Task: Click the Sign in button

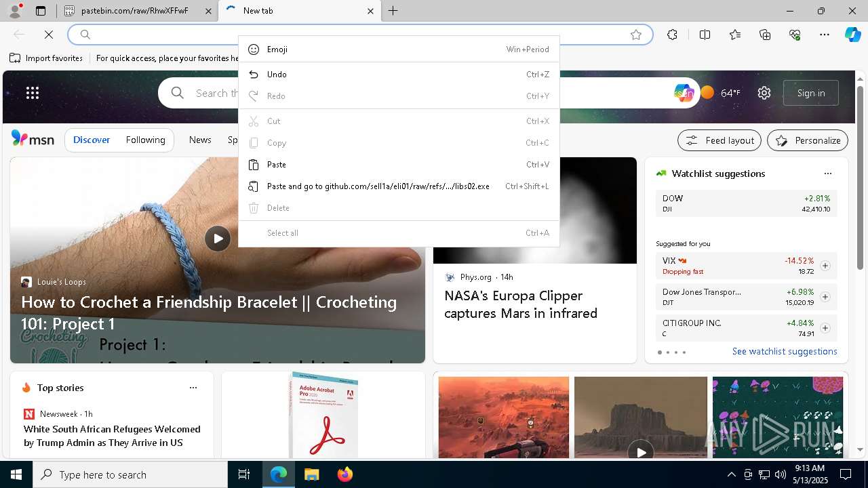Action: click(x=811, y=93)
